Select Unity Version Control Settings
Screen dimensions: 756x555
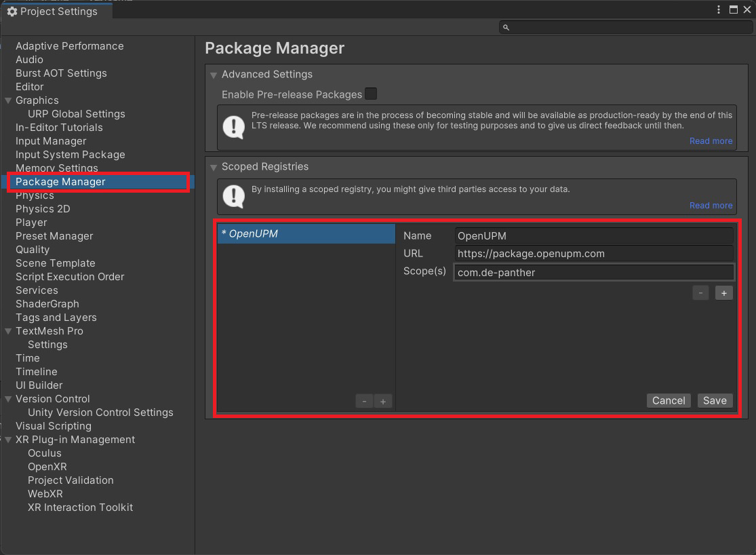click(x=100, y=413)
